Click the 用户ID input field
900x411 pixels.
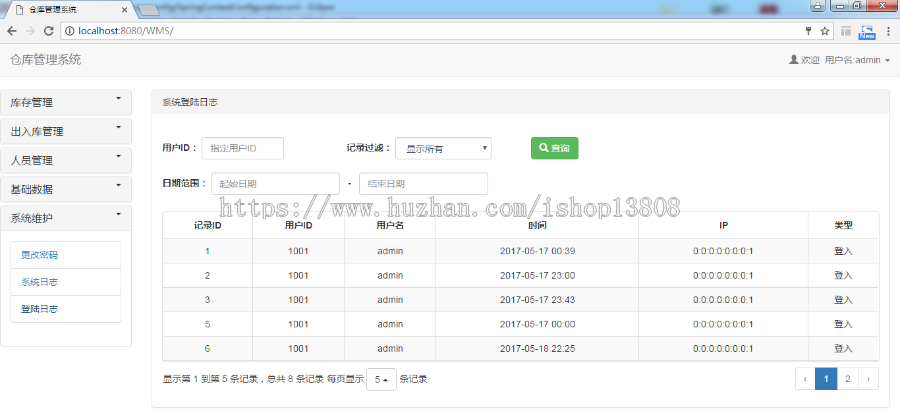click(243, 148)
